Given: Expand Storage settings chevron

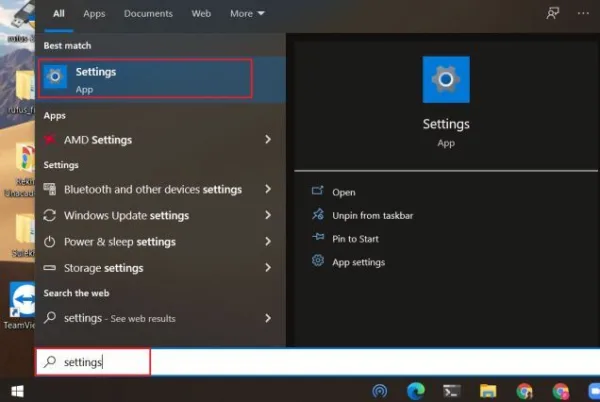Looking at the screenshot, I should [268, 267].
